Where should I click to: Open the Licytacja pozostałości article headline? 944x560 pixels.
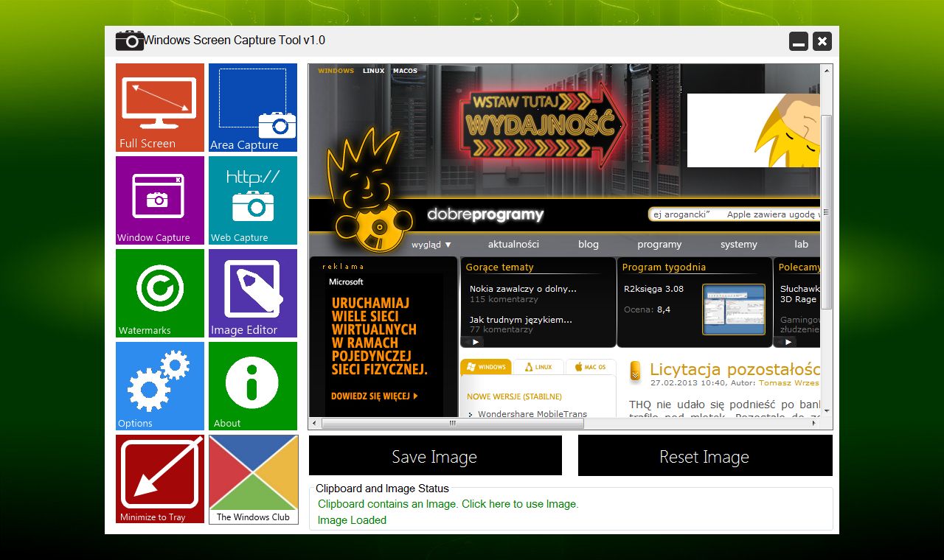[x=735, y=369]
